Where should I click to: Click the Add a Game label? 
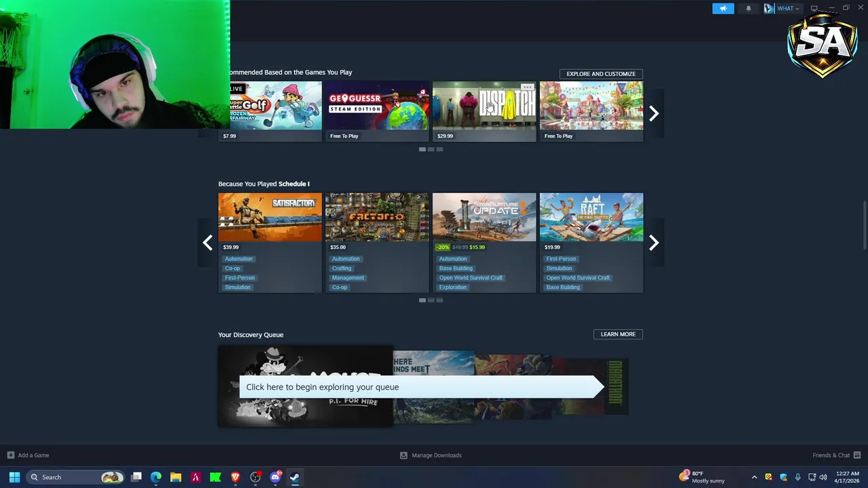click(33, 455)
